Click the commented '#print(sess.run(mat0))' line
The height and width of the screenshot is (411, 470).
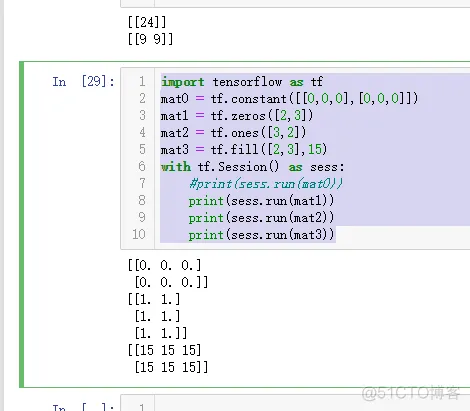(266, 184)
